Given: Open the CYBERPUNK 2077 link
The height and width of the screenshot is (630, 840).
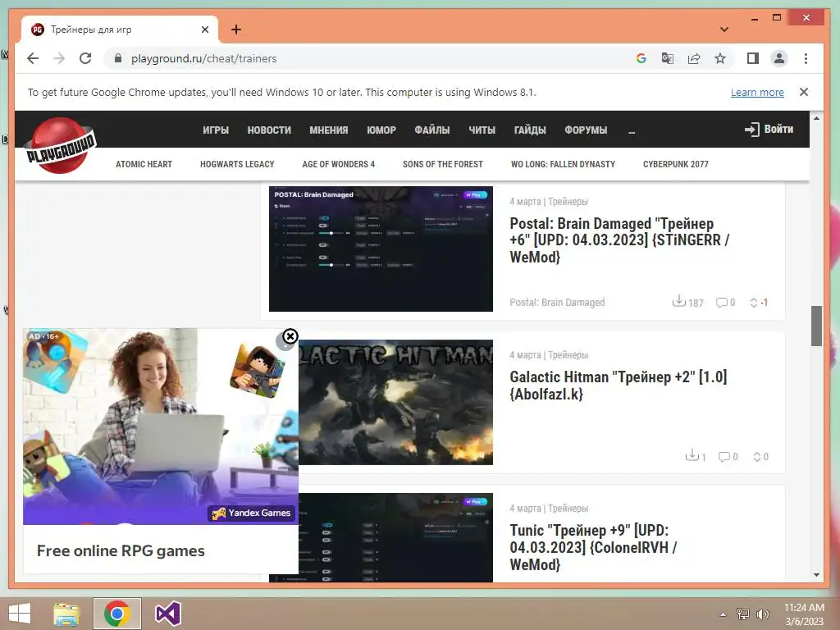Looking at the screenshot, I should coord(676,164).
